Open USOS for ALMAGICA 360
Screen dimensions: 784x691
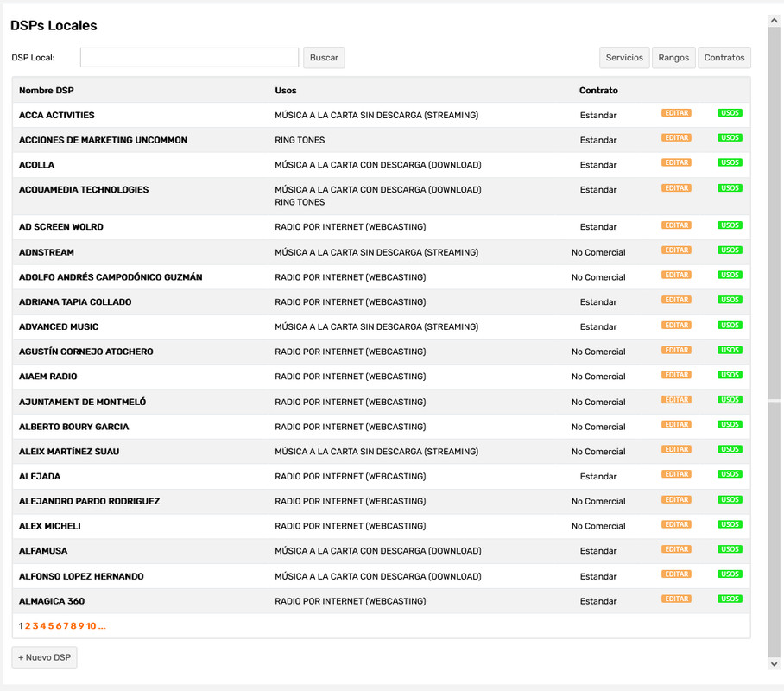tap(730, 599)
